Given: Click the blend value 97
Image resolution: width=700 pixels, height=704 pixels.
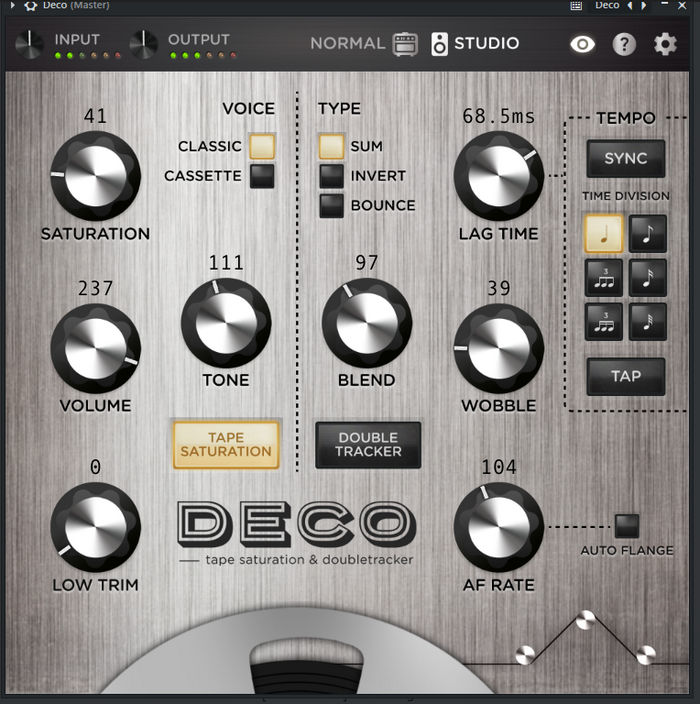Looking at the screenshot, I should [367, 263].
